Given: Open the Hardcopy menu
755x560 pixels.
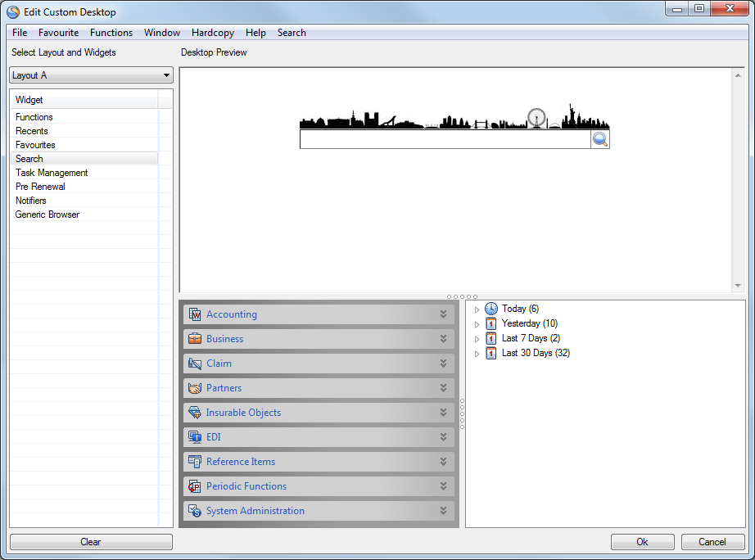Looking at the screenshot, I should click(212, 33).
